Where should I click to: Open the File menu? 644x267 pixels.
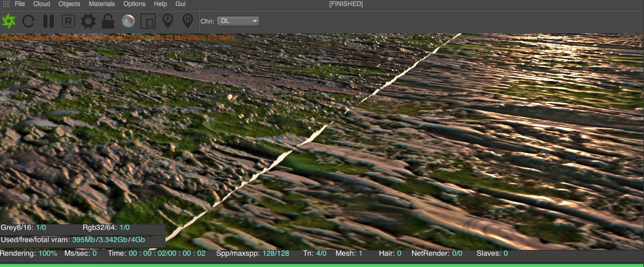(x=20, y=4)
